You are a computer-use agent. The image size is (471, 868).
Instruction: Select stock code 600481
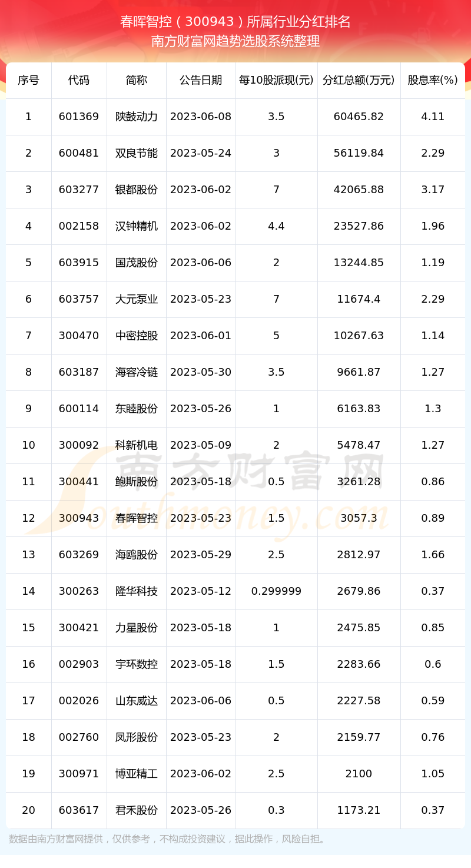click(79, 153)
